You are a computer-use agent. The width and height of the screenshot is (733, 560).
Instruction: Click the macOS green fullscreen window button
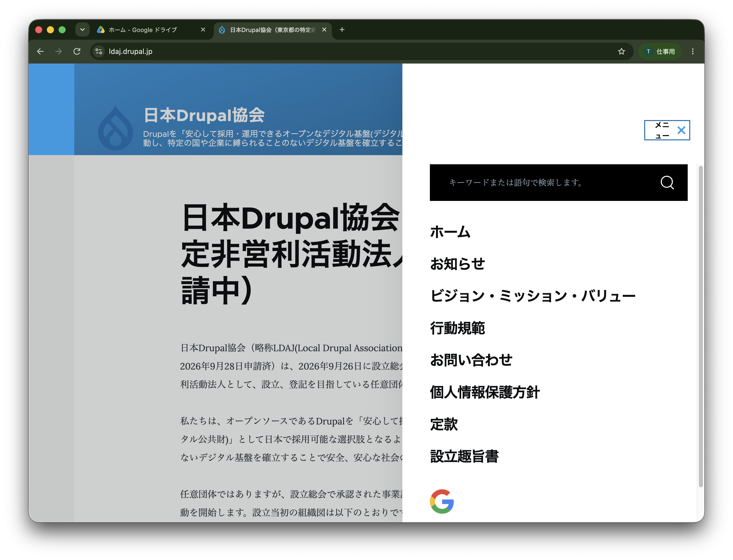pos(62,30)
